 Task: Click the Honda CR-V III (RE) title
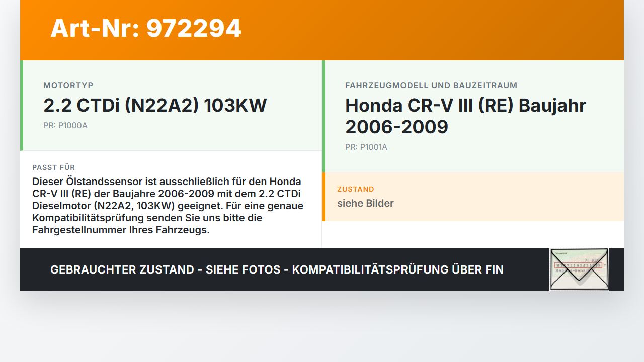tap(465, 105)
